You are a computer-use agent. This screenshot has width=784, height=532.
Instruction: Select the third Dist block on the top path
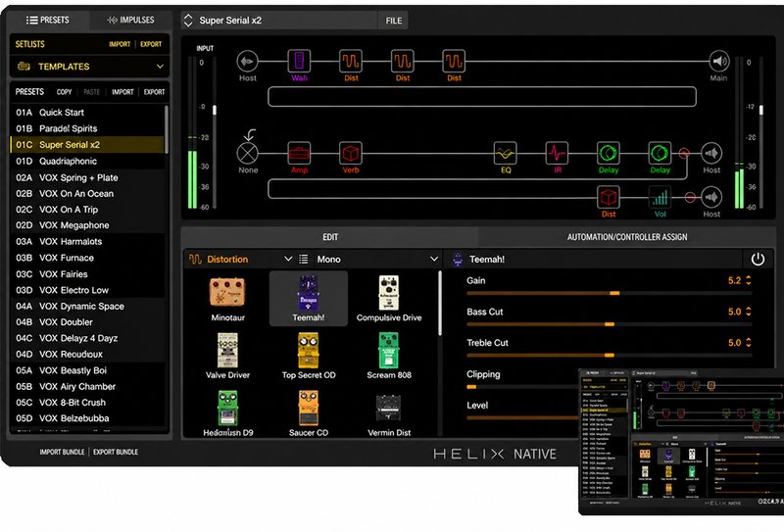(x=454, y=62)
